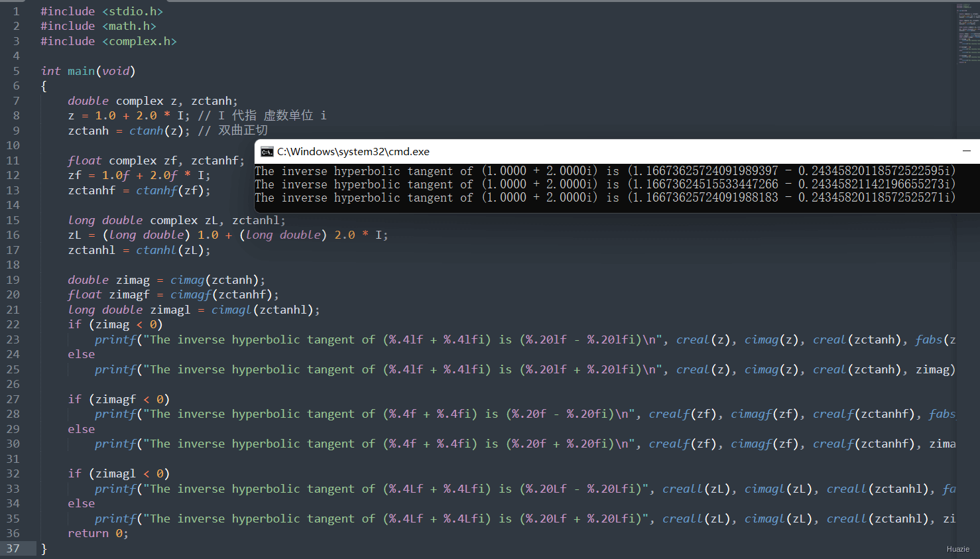Click the C:\Windows\system32\cmd.exe title text
Screen dimensions: 980x559
click(353, 152)
